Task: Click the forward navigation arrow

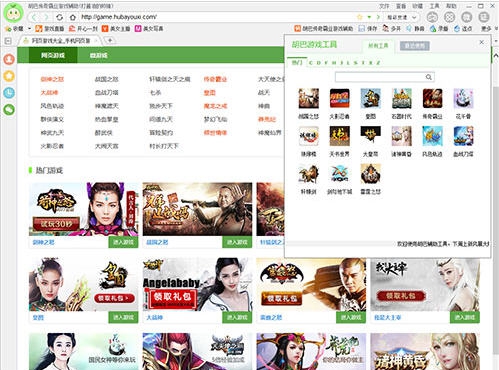Action: pos(46,17)
